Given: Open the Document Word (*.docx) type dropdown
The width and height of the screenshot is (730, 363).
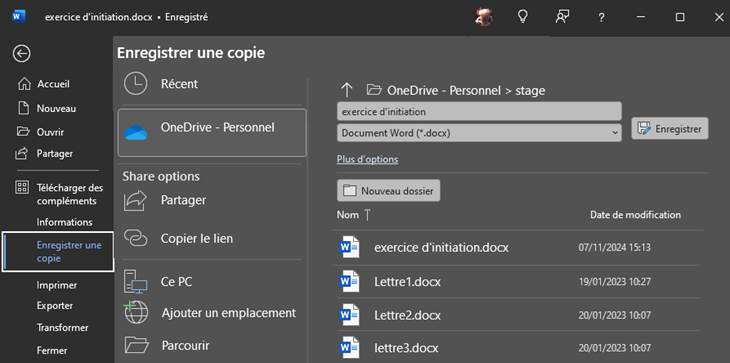Looking at the screenshot, I should 479,133.
